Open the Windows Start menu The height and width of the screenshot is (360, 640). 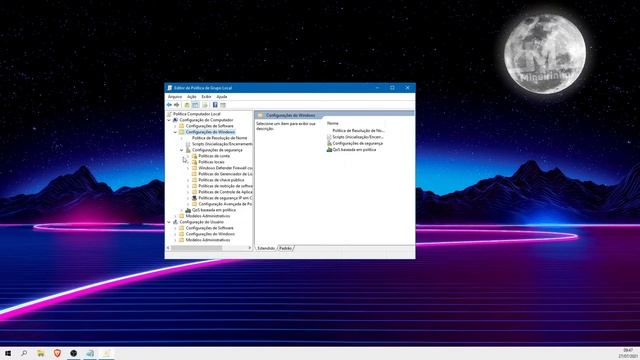[x=8, y=353]
